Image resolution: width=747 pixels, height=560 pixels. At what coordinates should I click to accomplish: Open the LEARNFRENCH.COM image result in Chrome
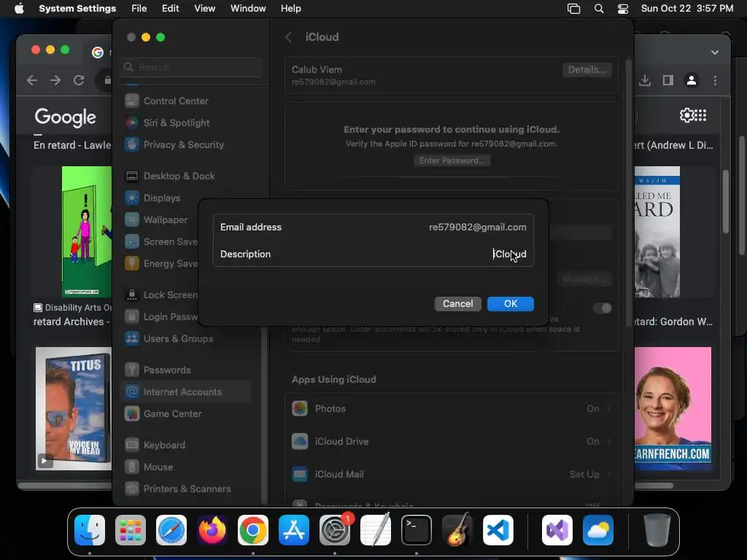[673, 408]
